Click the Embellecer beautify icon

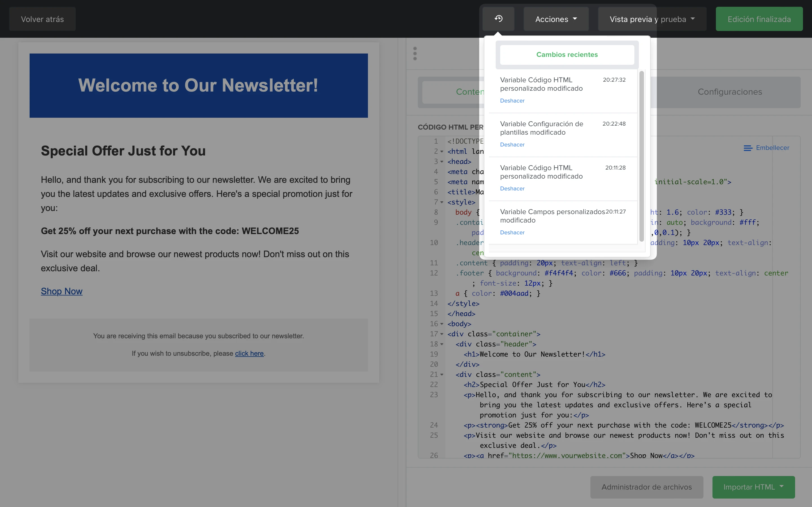(x=748, y=148)
